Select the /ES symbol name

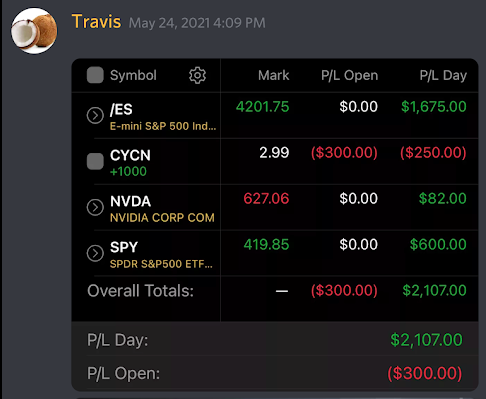[x=121, y=109]
